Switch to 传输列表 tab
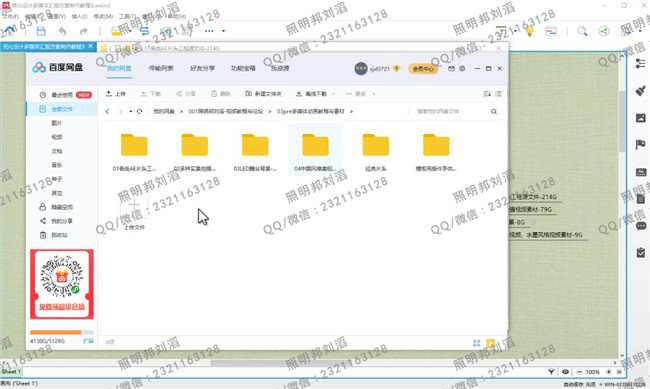This screenshot has height=389, width=650. click(x=161, y=68)
